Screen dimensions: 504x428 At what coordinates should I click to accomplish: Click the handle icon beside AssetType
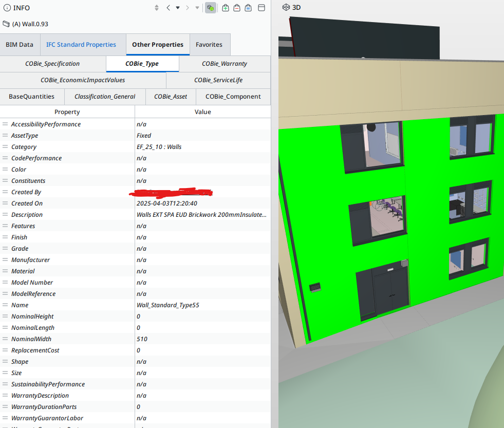click(5, 135)
